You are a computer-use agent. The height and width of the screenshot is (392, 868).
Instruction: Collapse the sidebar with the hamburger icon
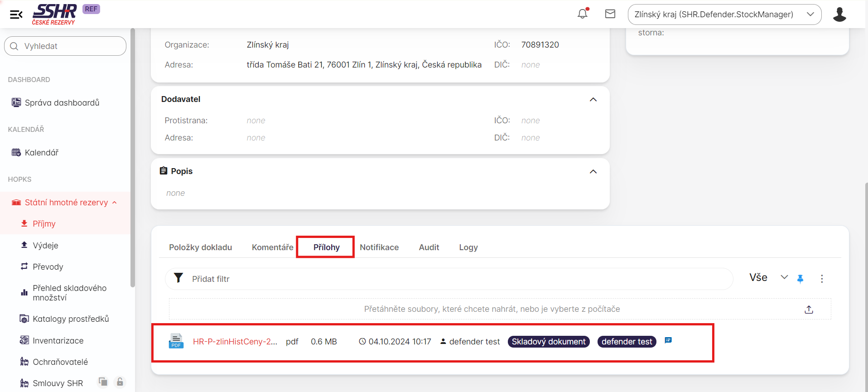pos(16,15)
